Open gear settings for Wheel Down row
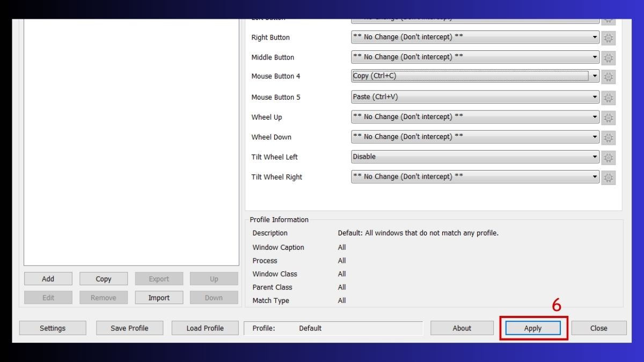This screenshot has width=644, height=362. (609, 138)
